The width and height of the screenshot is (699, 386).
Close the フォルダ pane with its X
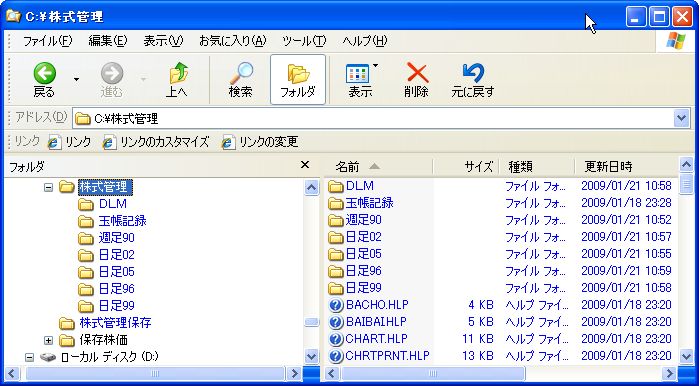pos(305,165)
